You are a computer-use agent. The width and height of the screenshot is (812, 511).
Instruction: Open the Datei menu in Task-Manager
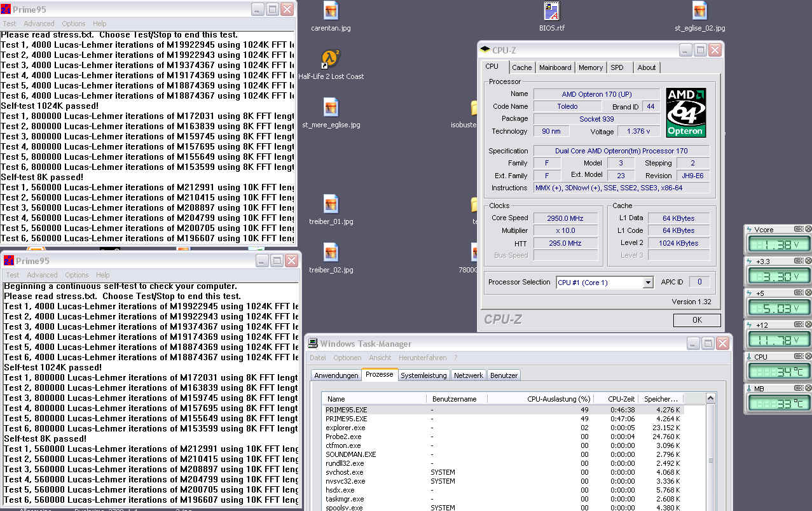coord(318,358)
